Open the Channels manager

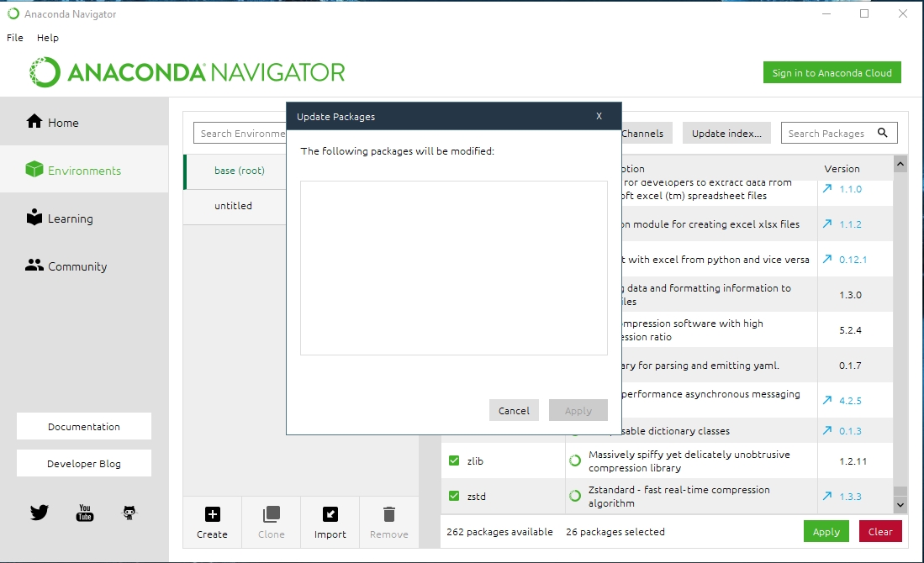click(x=642, y=133)
